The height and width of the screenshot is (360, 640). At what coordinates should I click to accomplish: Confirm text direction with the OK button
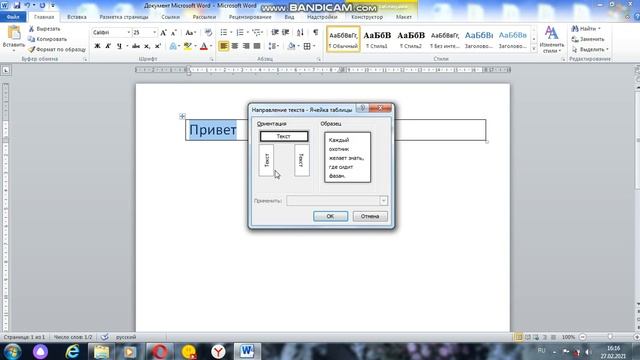pos(330,216)
